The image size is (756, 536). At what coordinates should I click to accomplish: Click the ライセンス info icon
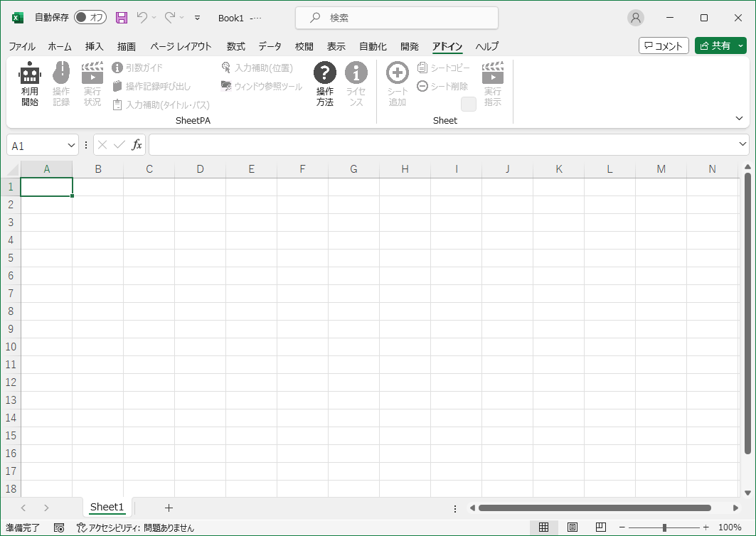point(356,73)
